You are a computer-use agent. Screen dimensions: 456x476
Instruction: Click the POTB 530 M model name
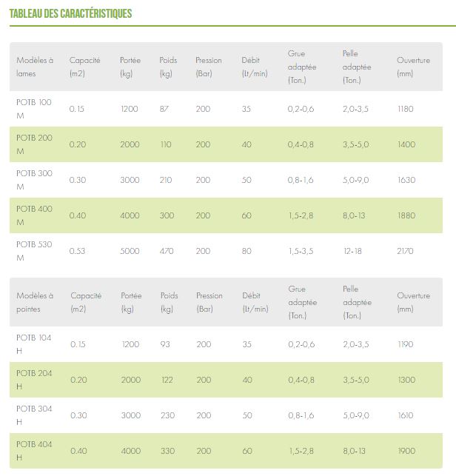tap(34, 251)
